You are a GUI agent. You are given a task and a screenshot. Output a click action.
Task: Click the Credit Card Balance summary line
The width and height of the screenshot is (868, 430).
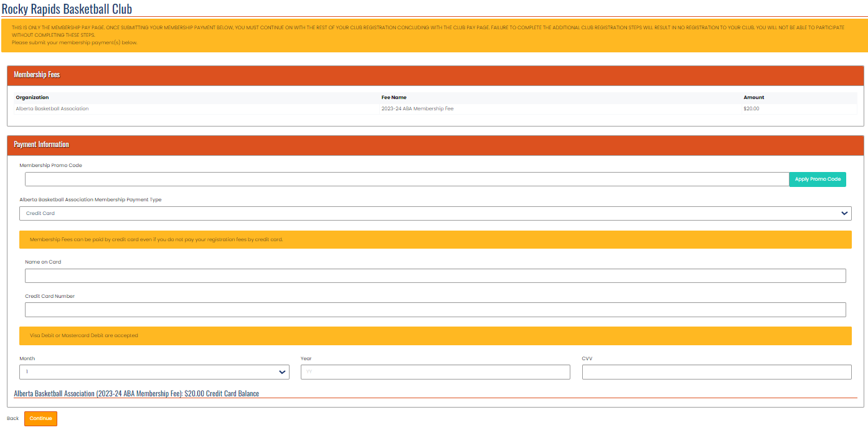[136, 394]
